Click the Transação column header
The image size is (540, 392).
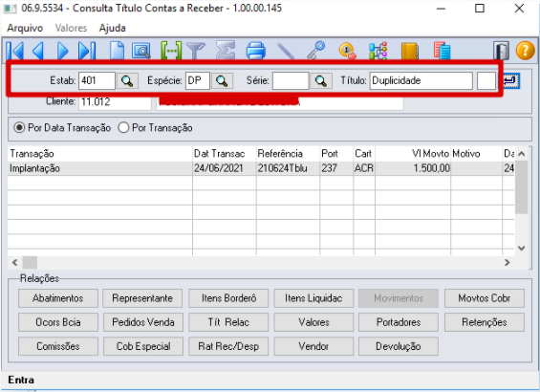[100, 154]
